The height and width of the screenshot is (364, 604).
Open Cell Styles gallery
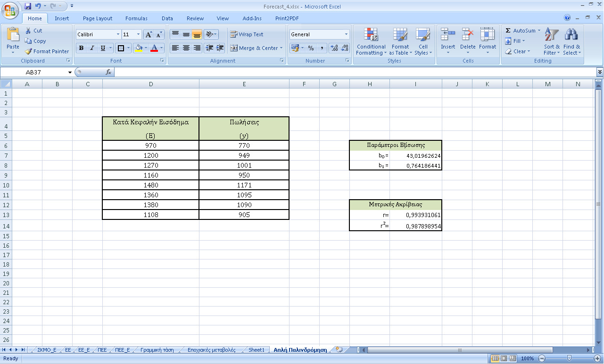(x=423, y=41)
